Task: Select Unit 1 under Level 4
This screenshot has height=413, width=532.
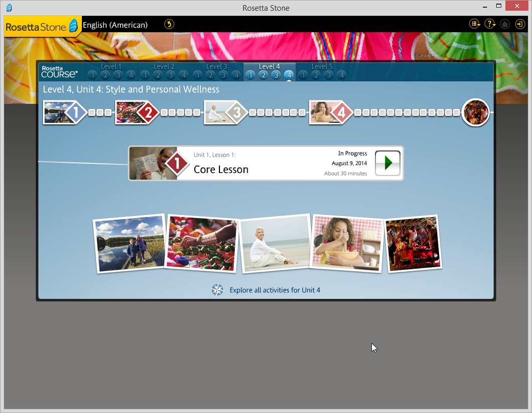Action: [x=250, y=75]
